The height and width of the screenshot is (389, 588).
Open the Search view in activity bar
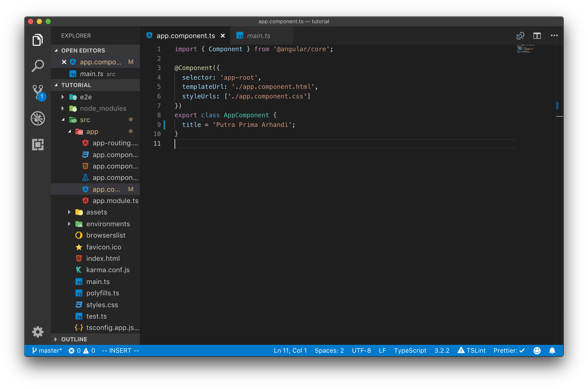tap(38, 66)
